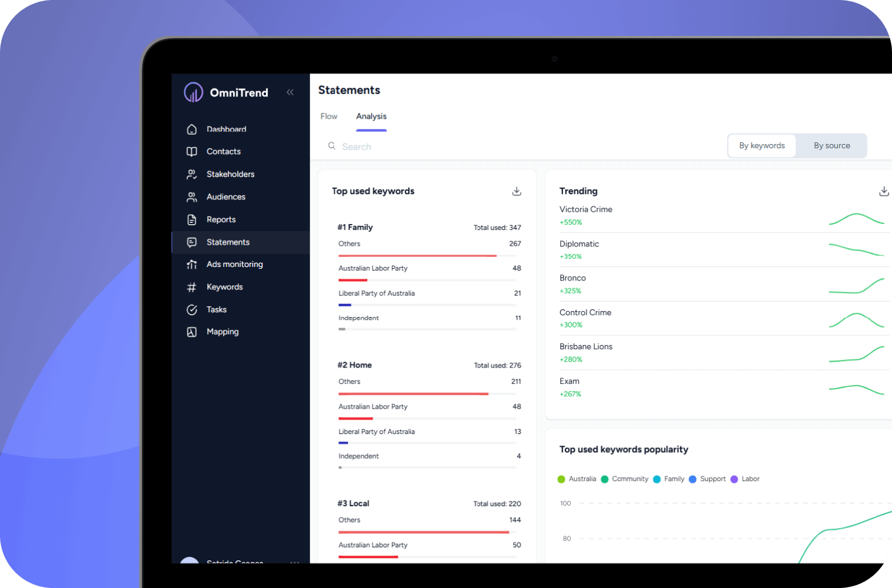Click the Tasks checkmark icon
This screenshot has width=892, height=588.
click(192, 310)
